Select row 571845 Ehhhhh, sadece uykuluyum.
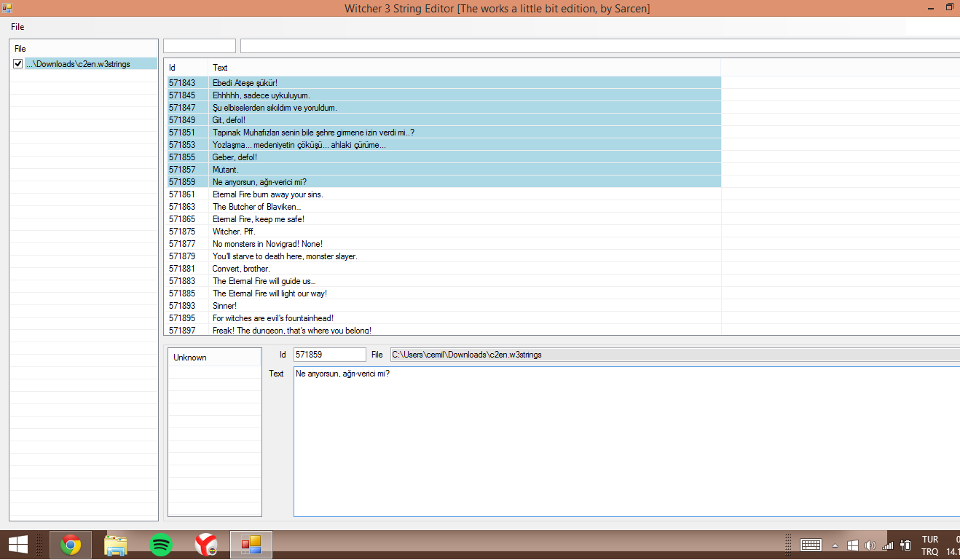 (444, 95)
